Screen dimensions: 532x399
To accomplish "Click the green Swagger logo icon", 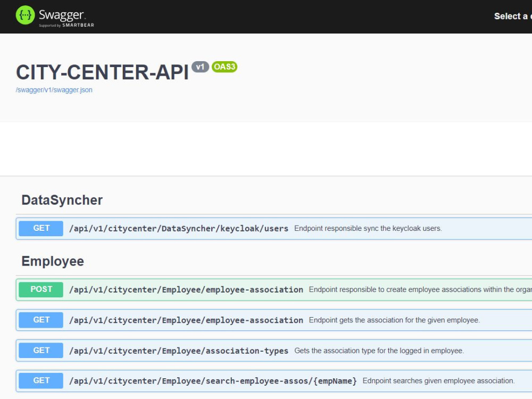I will point(25,15).
